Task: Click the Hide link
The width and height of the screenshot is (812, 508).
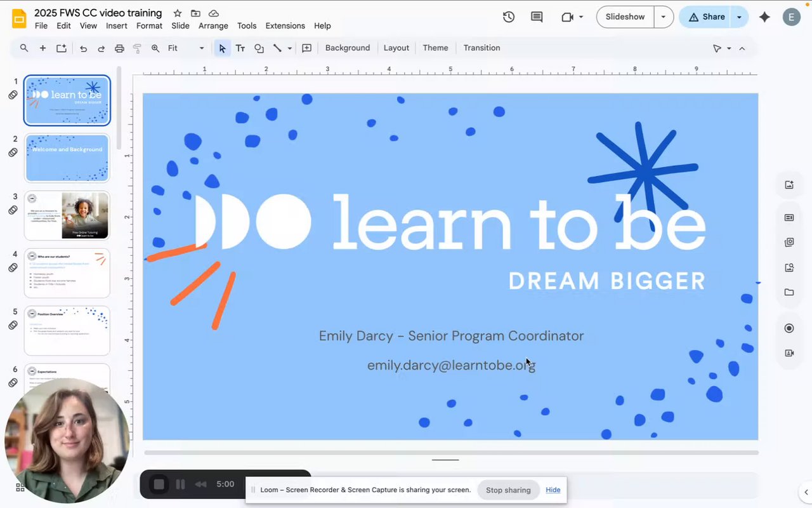Action: [x=553, y=490]
